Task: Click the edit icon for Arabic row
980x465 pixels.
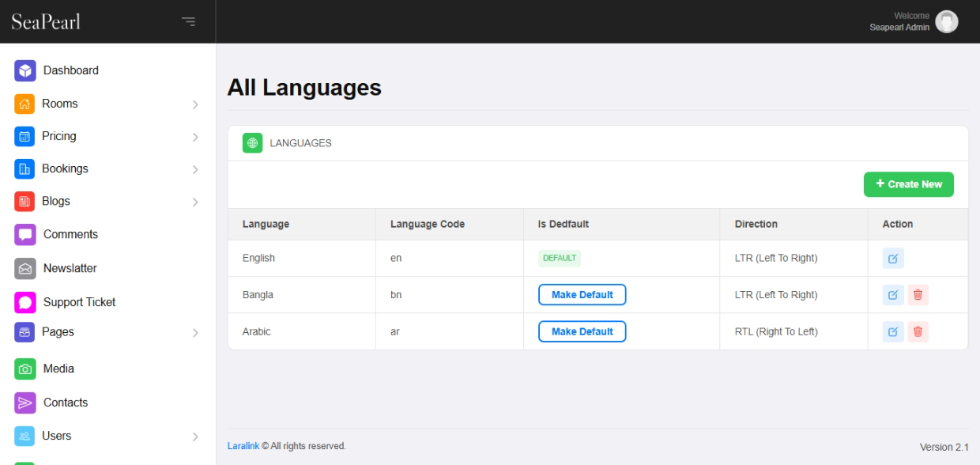Action: [893, 332]
